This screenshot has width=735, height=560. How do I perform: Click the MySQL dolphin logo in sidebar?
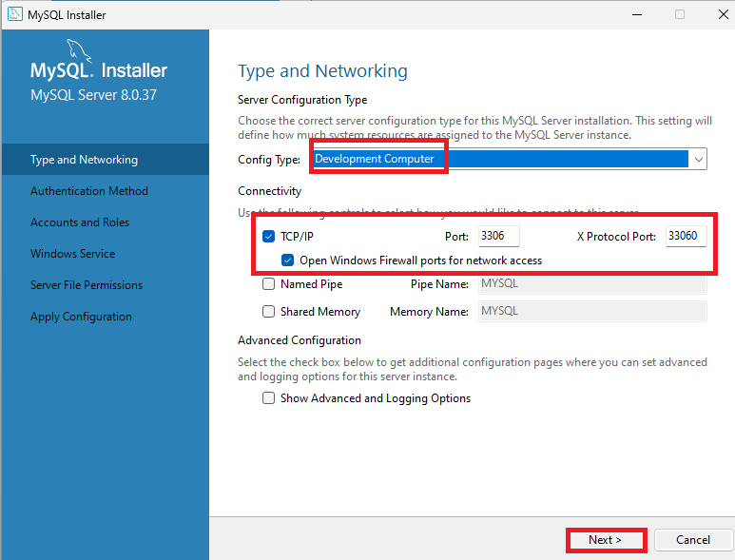pos(78,50)
